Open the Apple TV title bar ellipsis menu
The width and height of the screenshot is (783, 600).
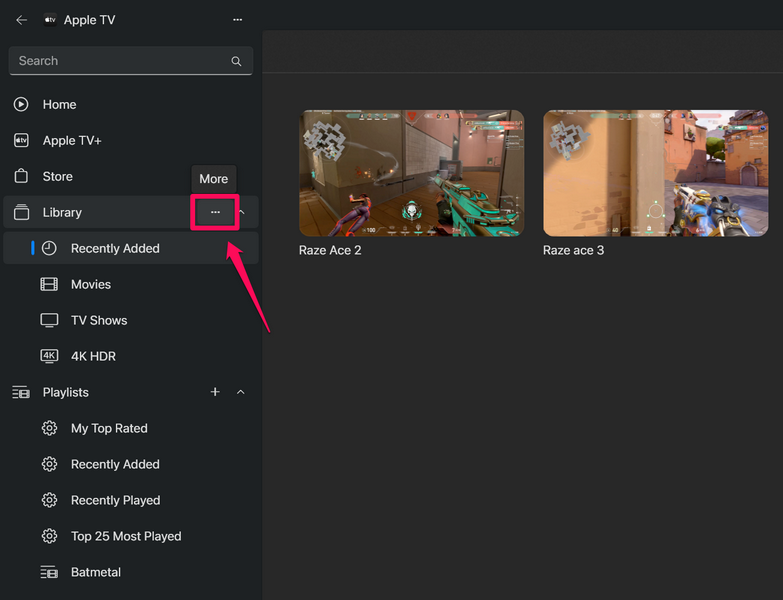coord(237,20)
